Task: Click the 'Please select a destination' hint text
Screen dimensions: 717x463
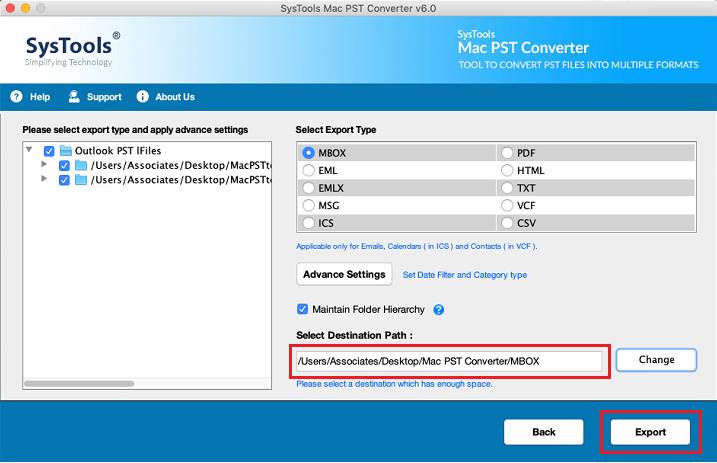Action: [x=394, y=384]
